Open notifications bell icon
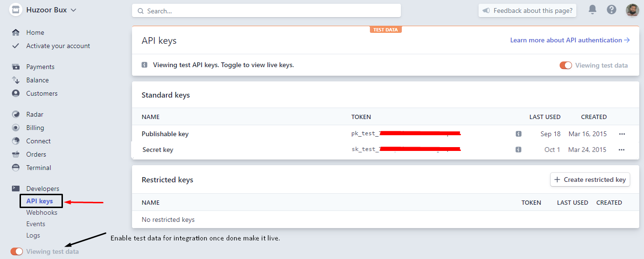Image resolution: width=644 pixels, height=259 pixels. (x=593, y=10)
